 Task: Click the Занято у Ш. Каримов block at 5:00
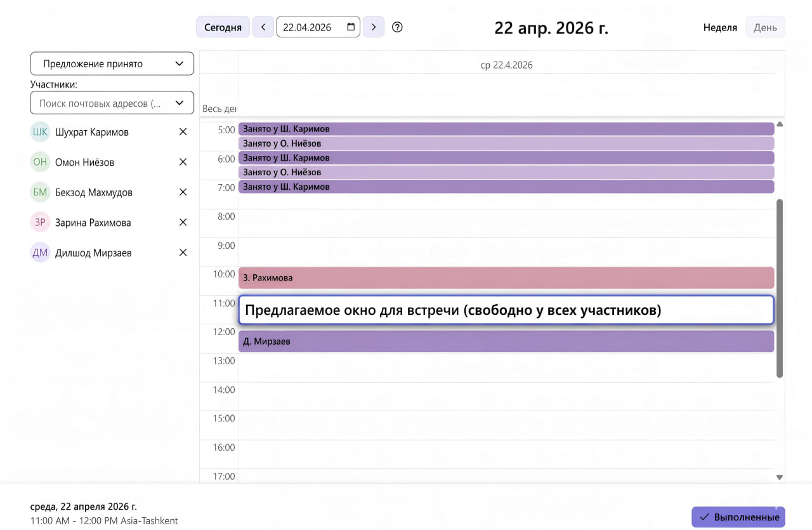click(506, 129)
